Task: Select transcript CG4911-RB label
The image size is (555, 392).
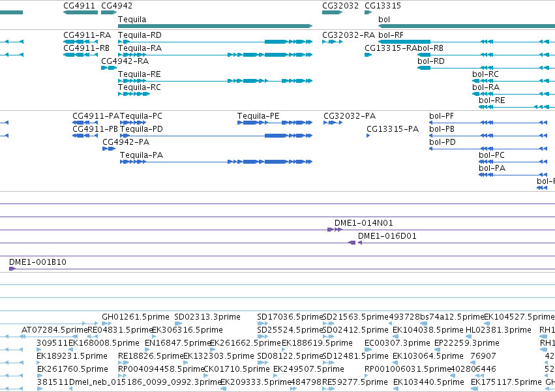Action: click(x=86, y=48)
